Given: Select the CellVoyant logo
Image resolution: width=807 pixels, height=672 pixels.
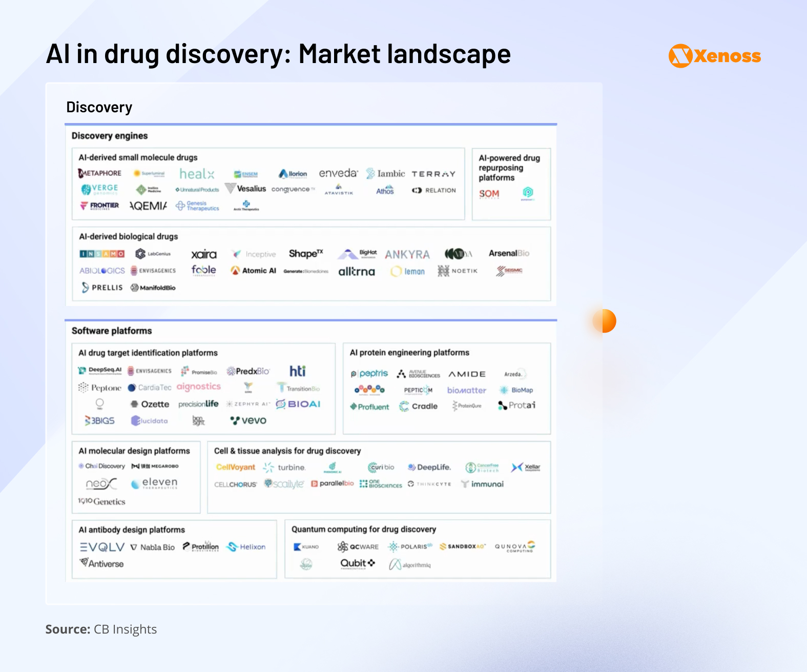Looking at the screenshot, I should [x=235, y=467].
